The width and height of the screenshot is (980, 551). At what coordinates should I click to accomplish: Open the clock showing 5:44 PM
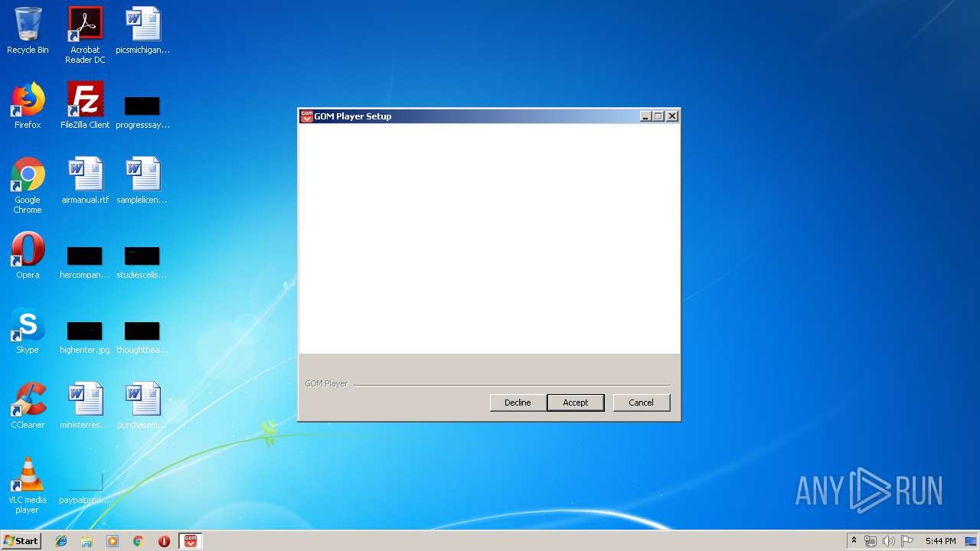[x=940, y=541]
